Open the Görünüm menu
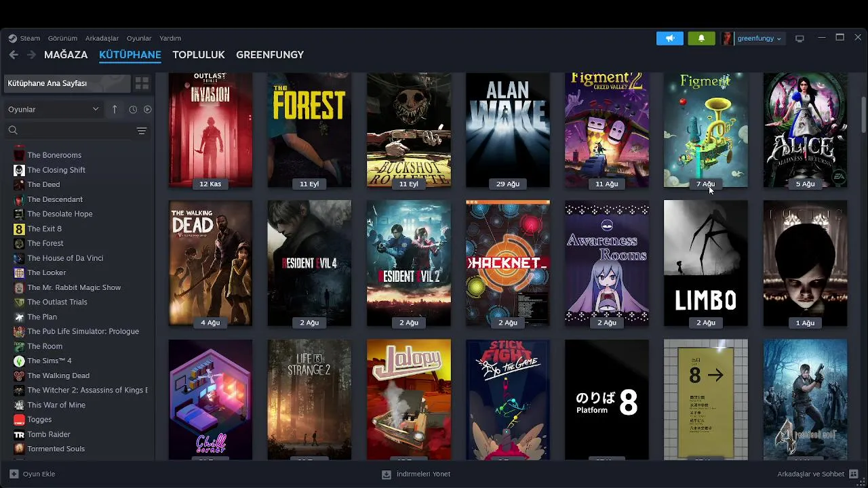Image resolution: width=868 pixels, height=488 pixels. pos(62,39)
